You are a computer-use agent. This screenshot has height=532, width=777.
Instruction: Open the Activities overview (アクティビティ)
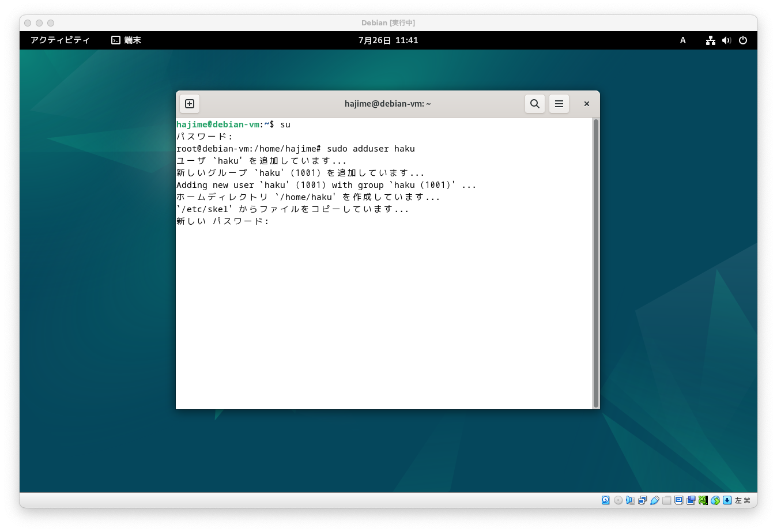pyautogui.click(x=60, y=40)
